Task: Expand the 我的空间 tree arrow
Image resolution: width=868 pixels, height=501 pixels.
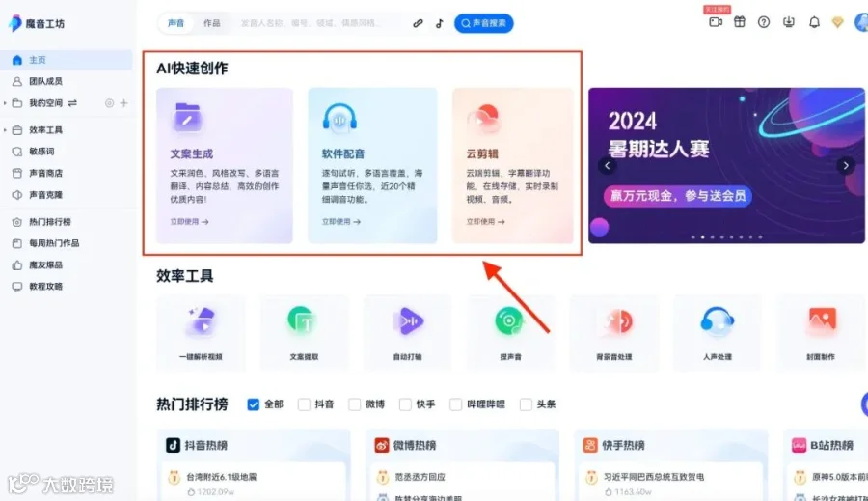Action: (x=5, y=103)
